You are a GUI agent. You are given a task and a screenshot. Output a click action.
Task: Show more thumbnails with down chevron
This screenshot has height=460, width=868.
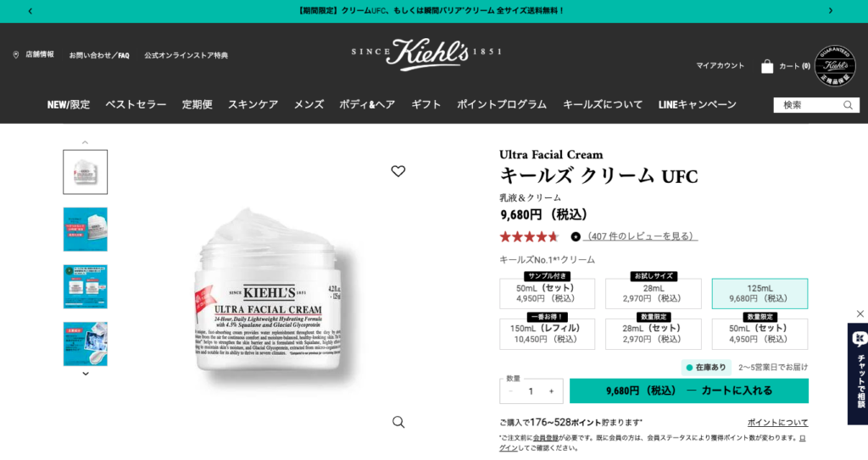[x=86, y=374]
